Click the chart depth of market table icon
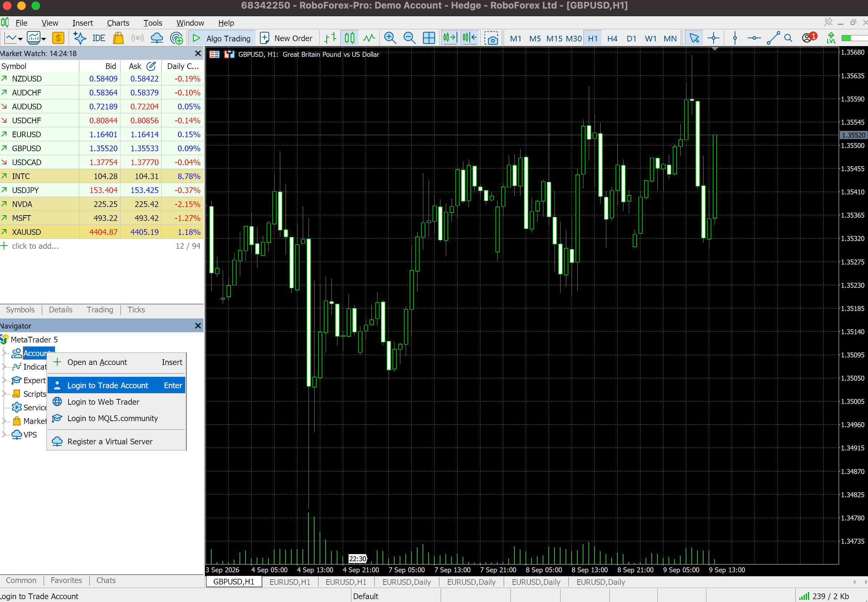Viewport: 868px width, 602px height. tap(214, 54)
